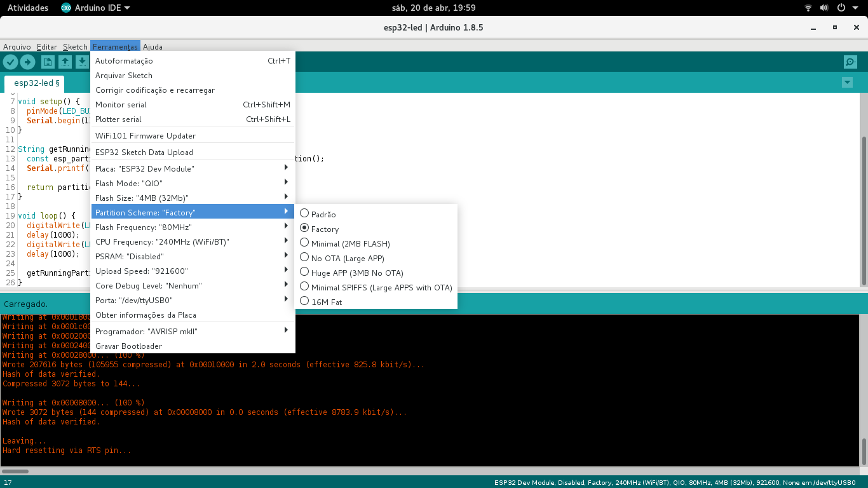
Task: Run ESP32 Sketch Data Upload
Action: 193,152
